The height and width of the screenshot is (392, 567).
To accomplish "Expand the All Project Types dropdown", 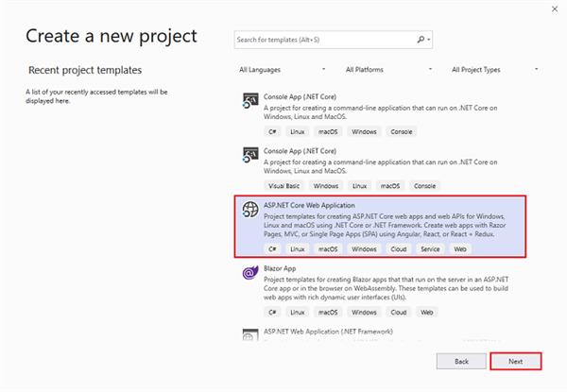I will (x=494, y=69).
